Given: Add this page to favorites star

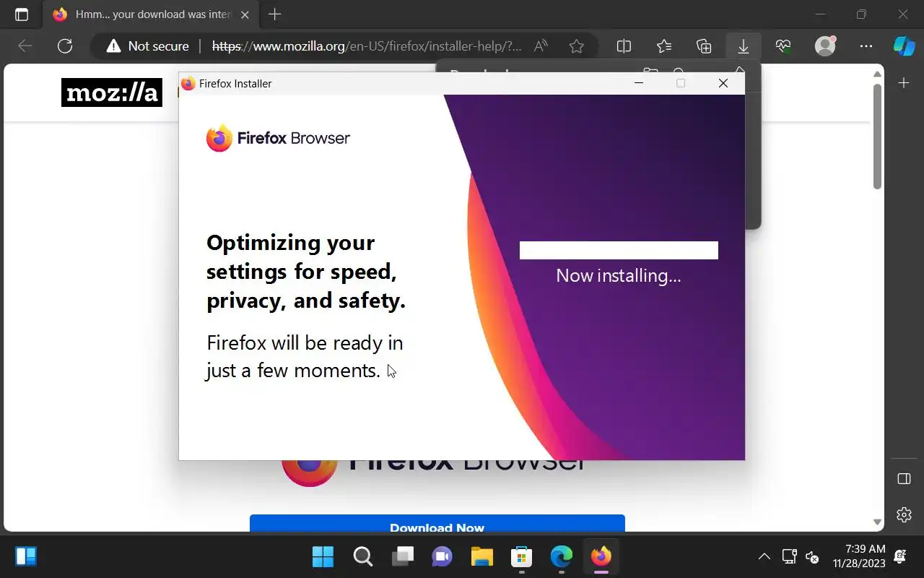Looking at the screenshot, I should point(576,46).
